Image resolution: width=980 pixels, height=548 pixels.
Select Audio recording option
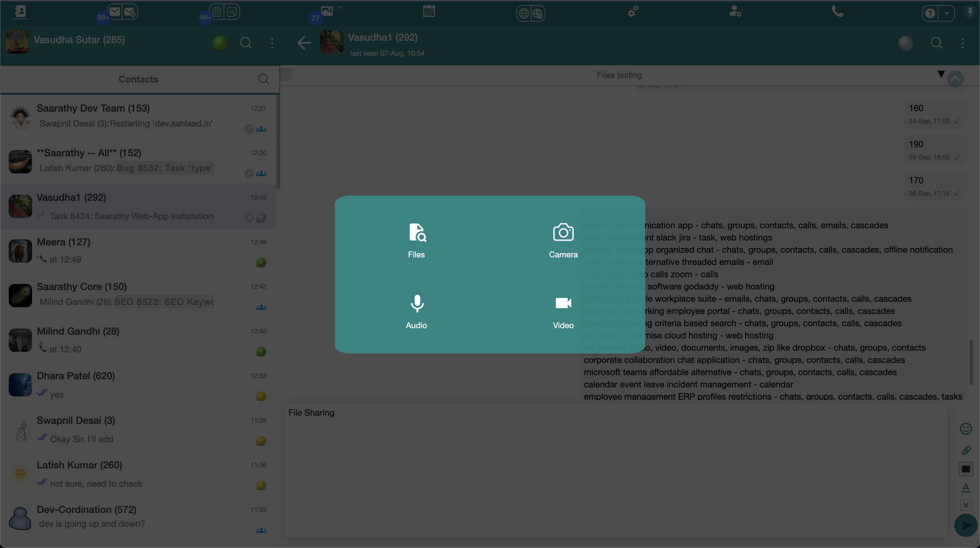(x=416, y=311)
